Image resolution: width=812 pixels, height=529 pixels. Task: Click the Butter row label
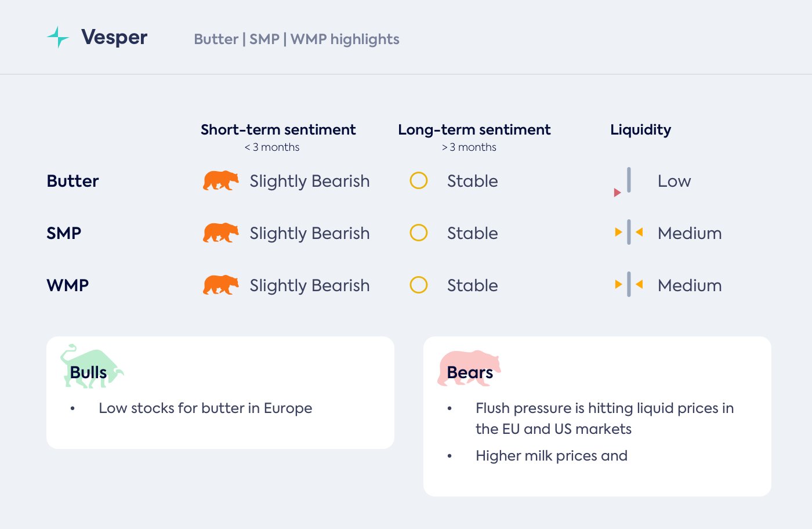pyautogui.click(x=72, y=181)
